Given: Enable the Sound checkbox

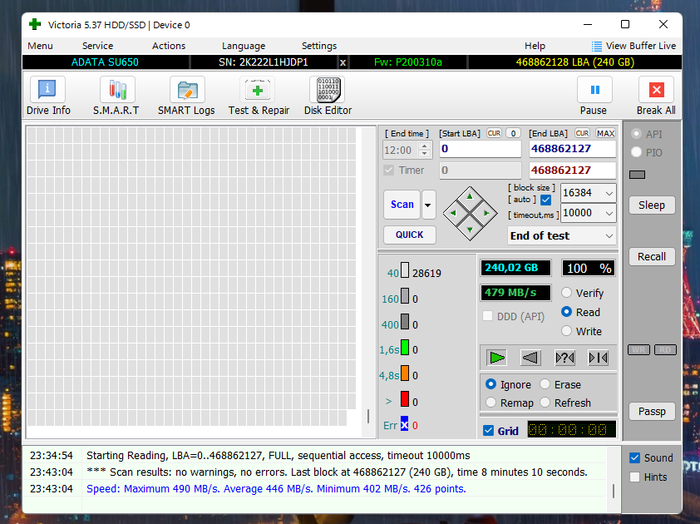Looking at the screenshot, I should coord(634,458).
